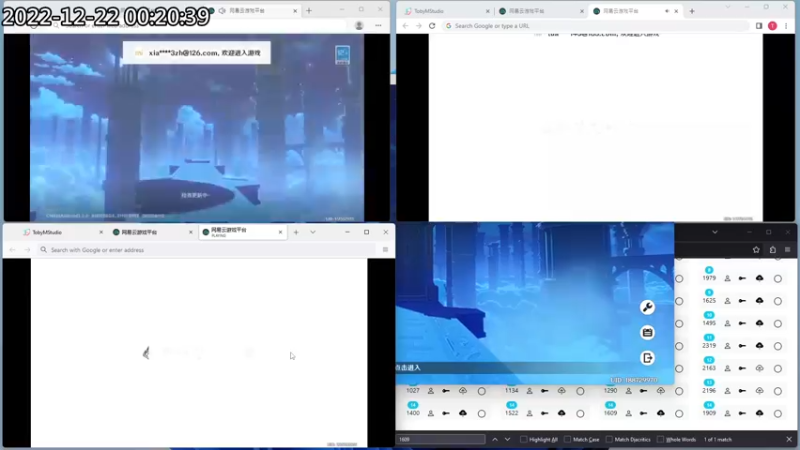This screenshot has height=450, width=800.
Task: Select the radio button for row 1400
Action: [482, 413]
